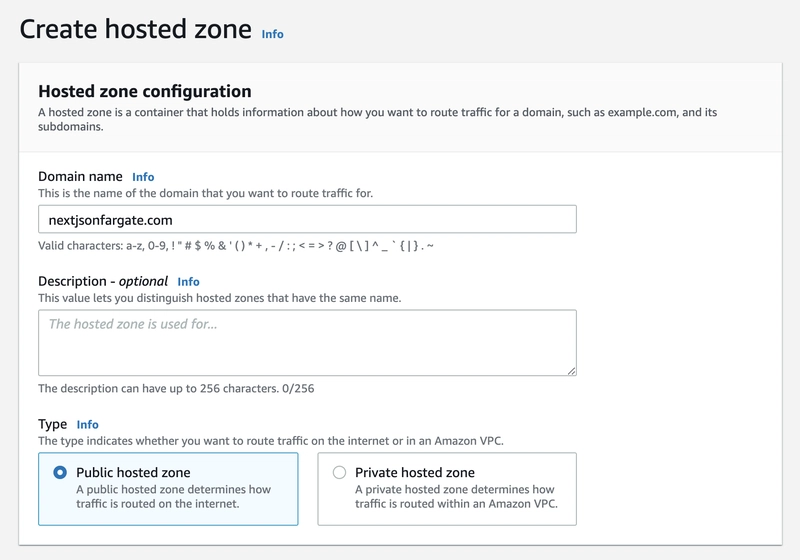The width and height of the screenshot is (800, 560).
Task: Click the Domain name field label
Action: pos(80,177)
